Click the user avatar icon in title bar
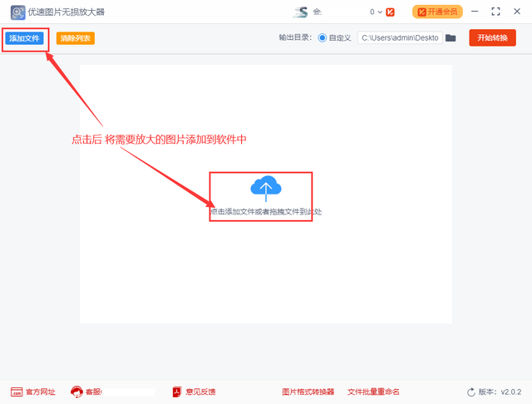 [x=301, y=12]
